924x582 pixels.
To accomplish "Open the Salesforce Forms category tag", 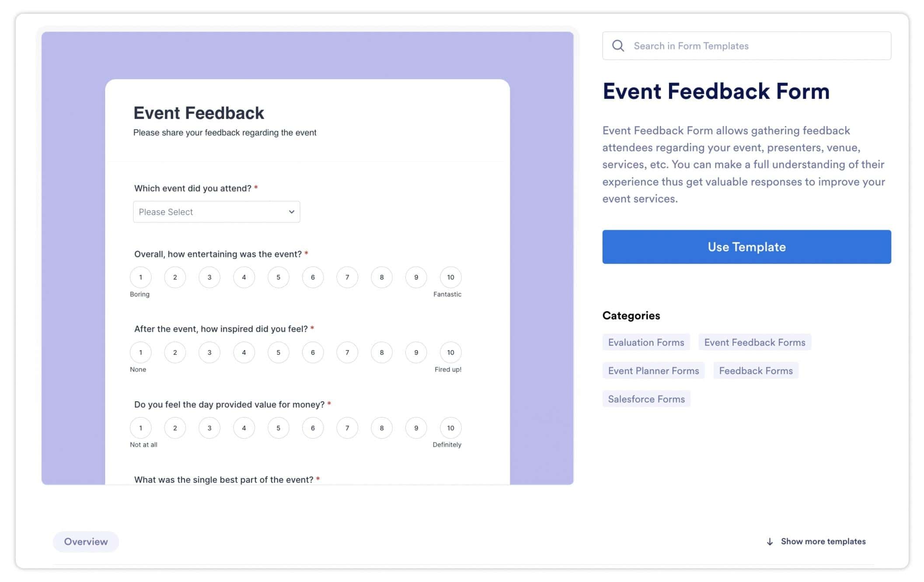I will [646, 400].
